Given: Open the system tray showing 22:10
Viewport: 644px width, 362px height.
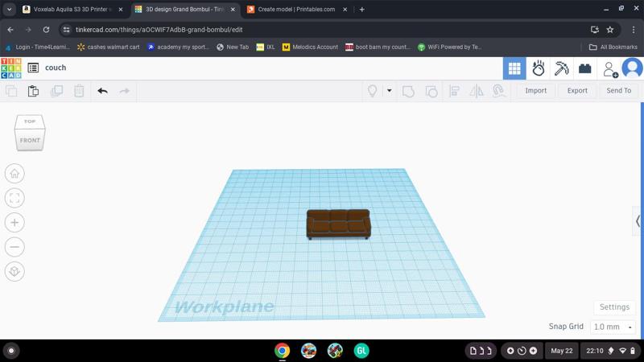Looking at the screenshot, I should tap(611, 351).
